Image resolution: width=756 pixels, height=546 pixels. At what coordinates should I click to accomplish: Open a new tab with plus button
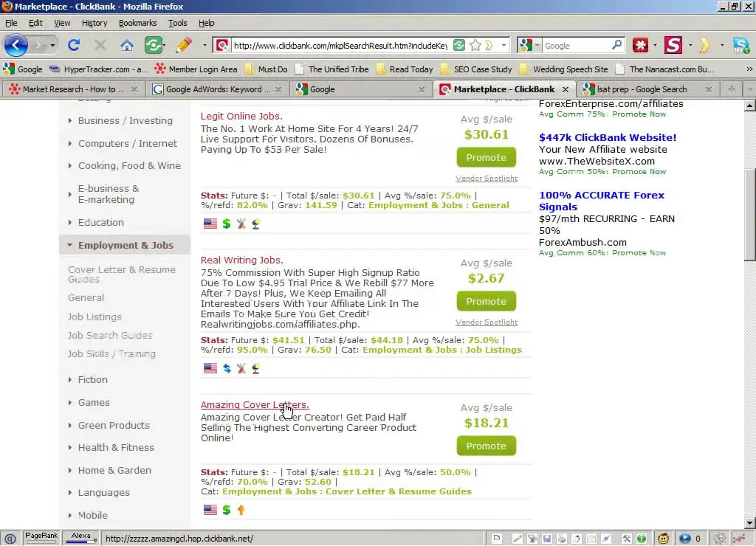[732, 89]
